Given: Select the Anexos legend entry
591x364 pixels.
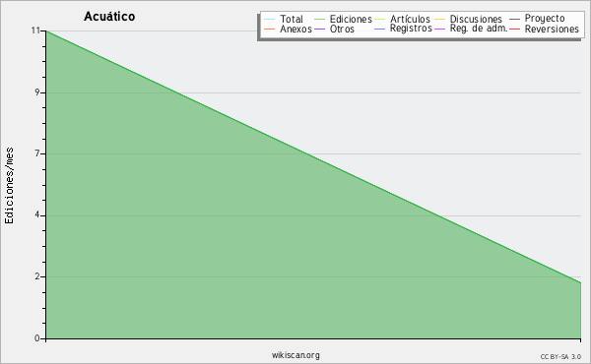Looking at the screenshot, I should [x=288, y=29].
